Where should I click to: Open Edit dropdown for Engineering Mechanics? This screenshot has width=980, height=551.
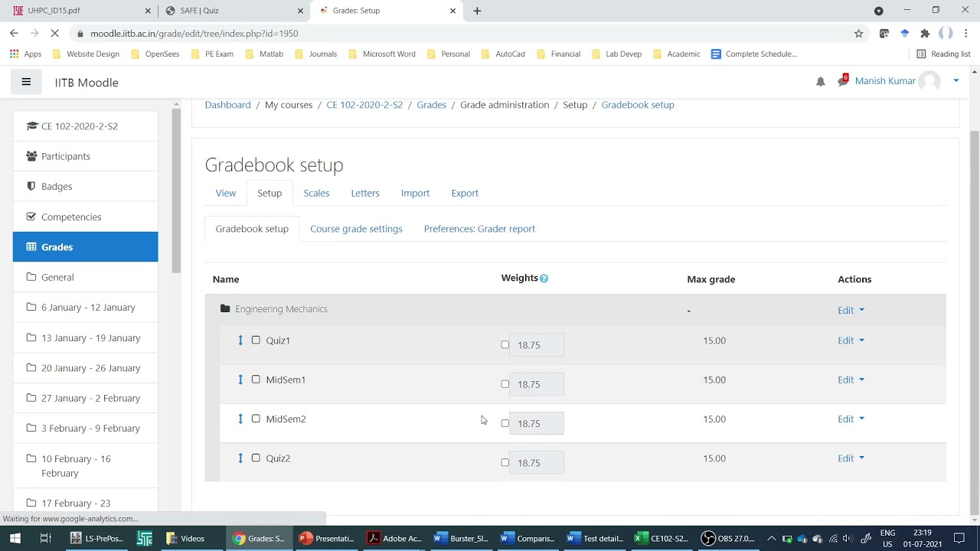851,310
